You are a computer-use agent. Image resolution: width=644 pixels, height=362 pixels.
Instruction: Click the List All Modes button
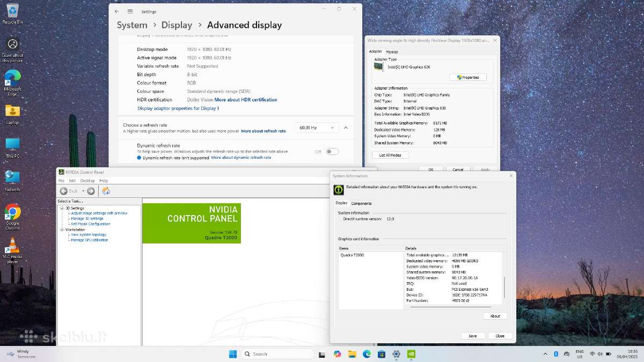pos(390,155)
